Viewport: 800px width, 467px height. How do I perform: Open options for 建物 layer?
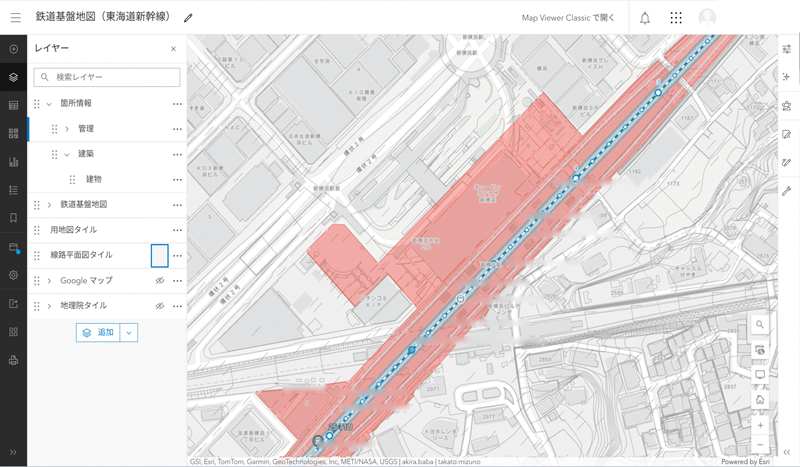[x=177, y=179]
